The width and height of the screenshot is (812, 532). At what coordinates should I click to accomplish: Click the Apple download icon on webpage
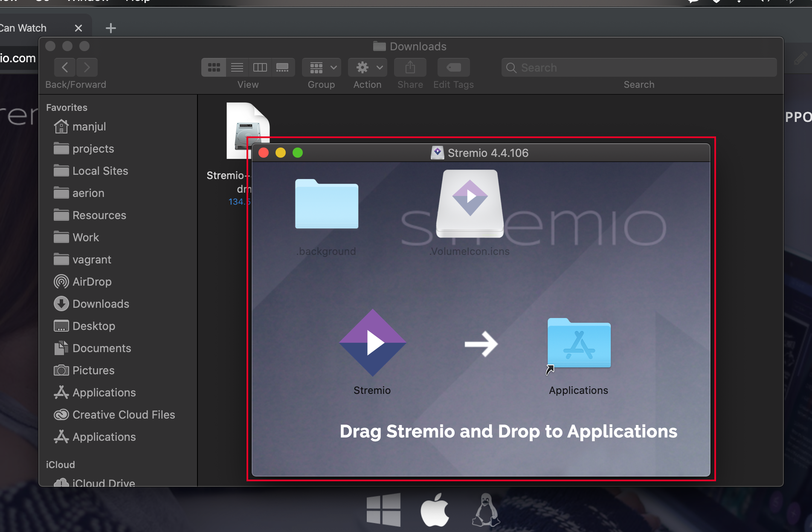coord(435,509)
